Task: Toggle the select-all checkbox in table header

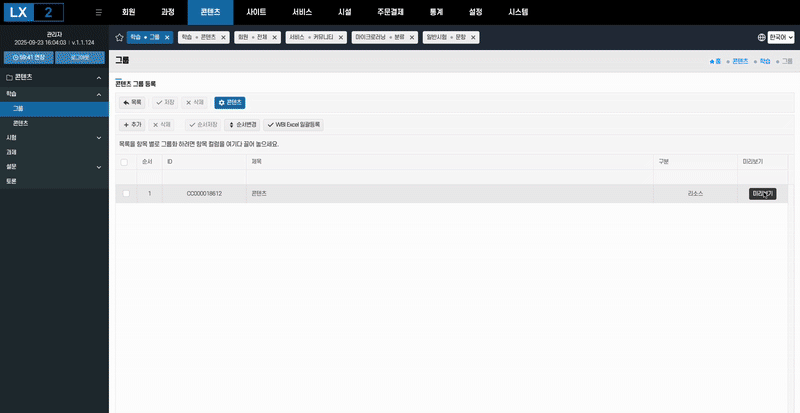Action: (x=124, y=161)
